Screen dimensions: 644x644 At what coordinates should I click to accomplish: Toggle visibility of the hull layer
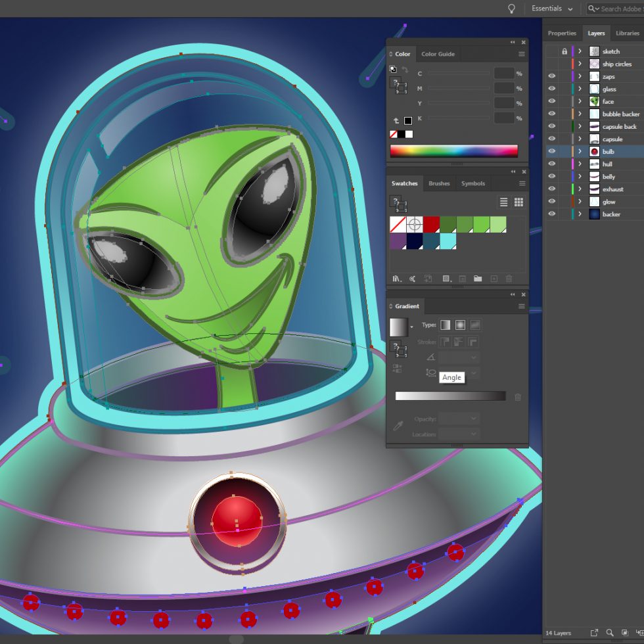552,164
